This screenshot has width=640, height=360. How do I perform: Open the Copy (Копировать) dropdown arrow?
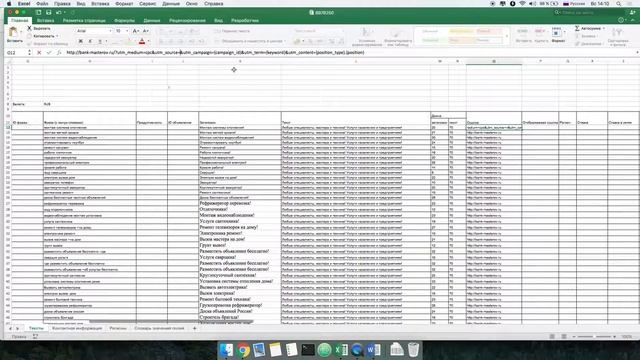pyautogui.click(x=57, y=36)
